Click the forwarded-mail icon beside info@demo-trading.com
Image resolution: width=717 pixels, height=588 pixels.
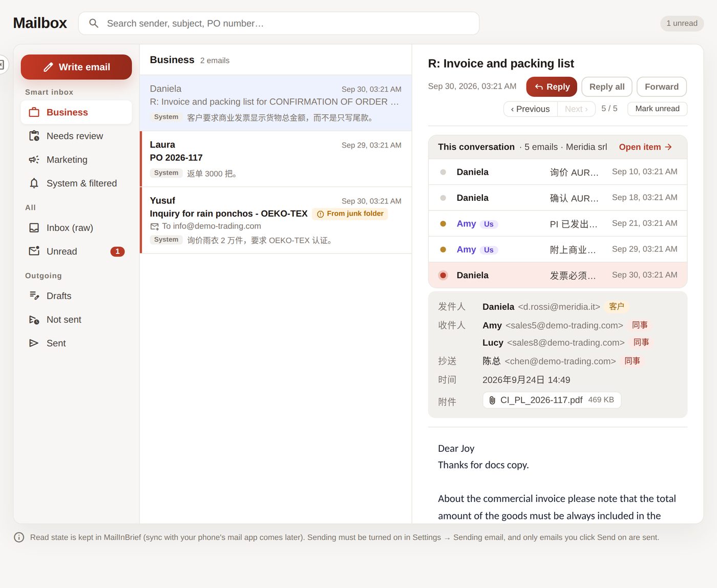(155, 226)
